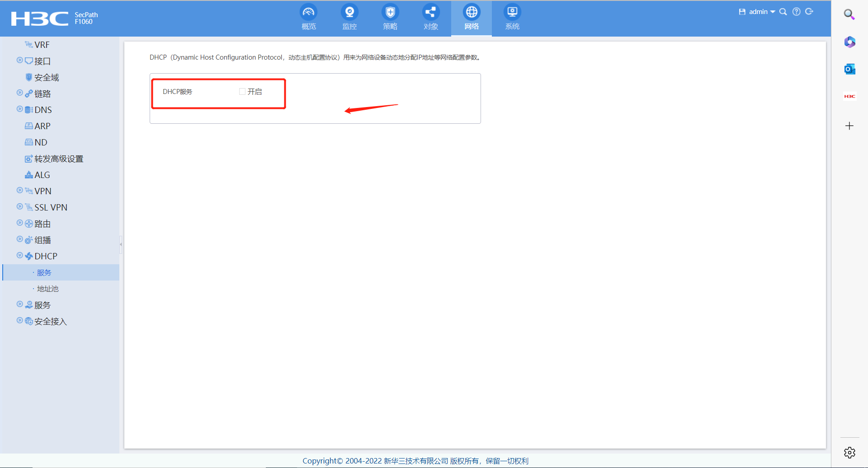Enable the DHCP服务 开启 checkbox
868x468 pixels.
tap(242, 92)
